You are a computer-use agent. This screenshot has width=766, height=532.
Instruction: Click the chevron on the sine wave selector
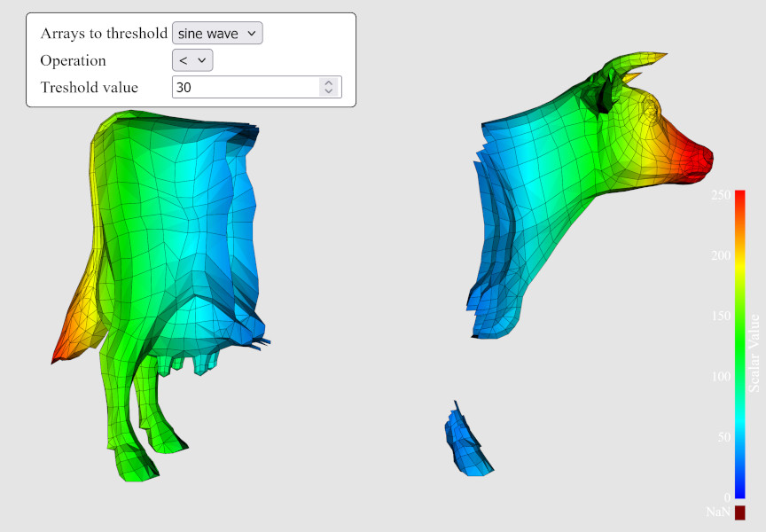coord(252,34)
